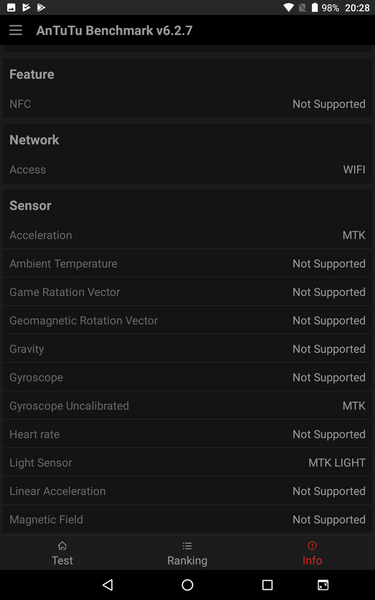The width and height of the screenshot is (375, 600).
Task: Switch to the Test tab
Action: [62, 553]
